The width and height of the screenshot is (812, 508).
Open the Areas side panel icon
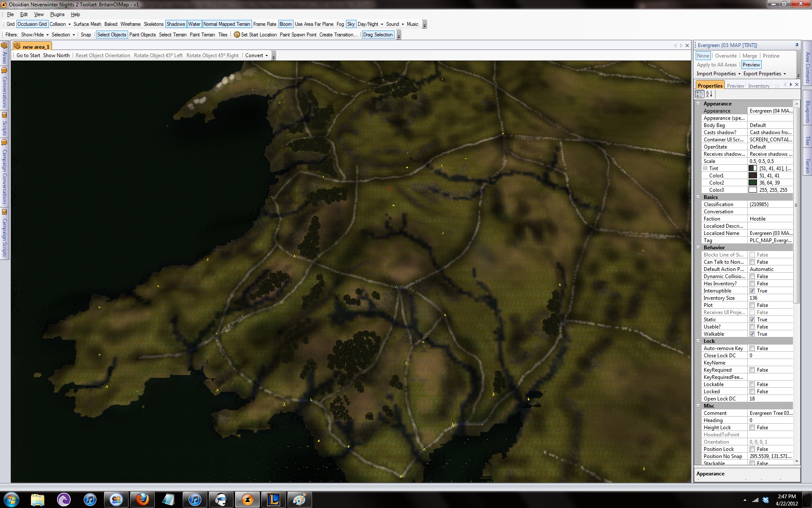[x=4, y=46]
